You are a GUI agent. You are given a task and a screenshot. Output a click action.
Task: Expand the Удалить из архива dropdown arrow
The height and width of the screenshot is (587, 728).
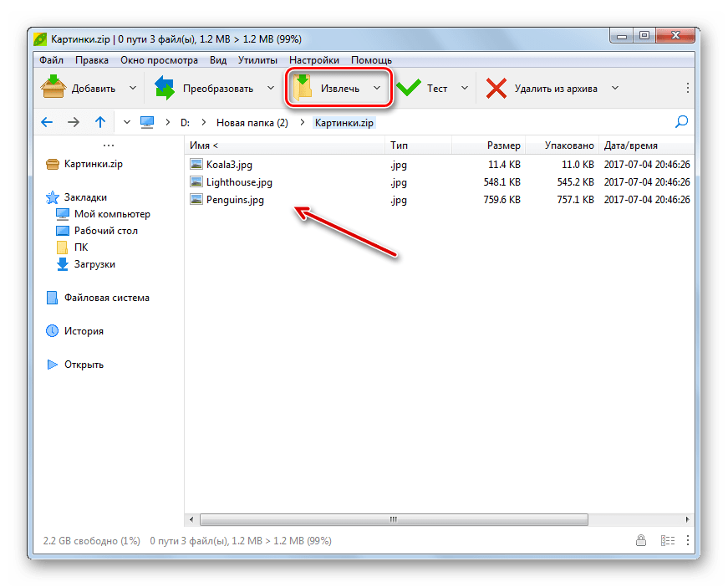[x=615, y=88]
